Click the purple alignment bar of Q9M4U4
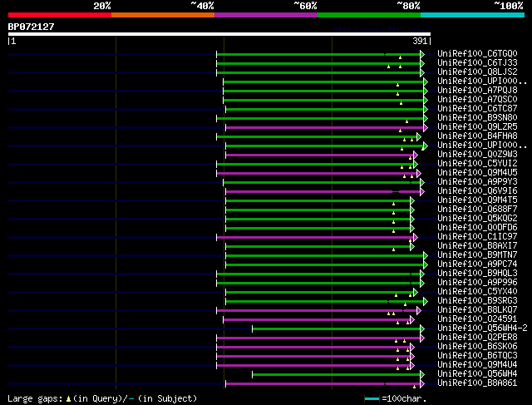The height and width of the screenshot is (405, 532). (313, 366)
